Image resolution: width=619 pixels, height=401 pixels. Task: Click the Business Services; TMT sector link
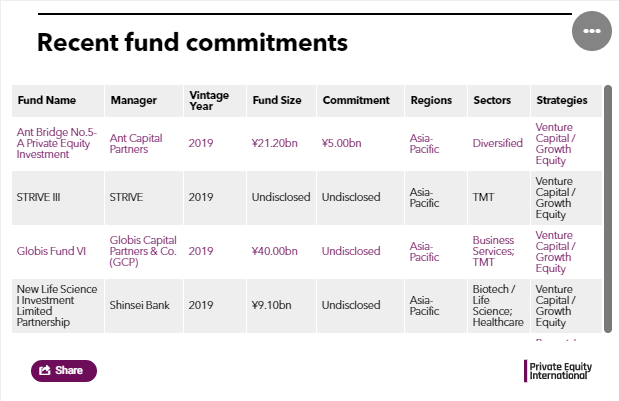pos(493,251)
